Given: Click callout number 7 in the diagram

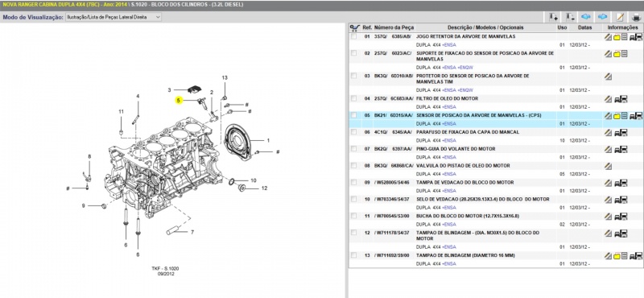Looking at the screenshot, I should click(x=192, y=232).
